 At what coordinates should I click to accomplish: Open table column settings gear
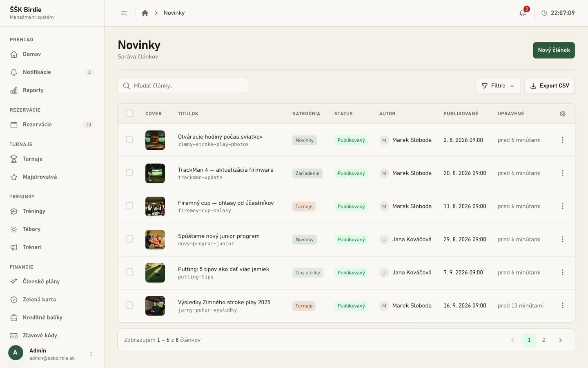(x=563, y=114)
